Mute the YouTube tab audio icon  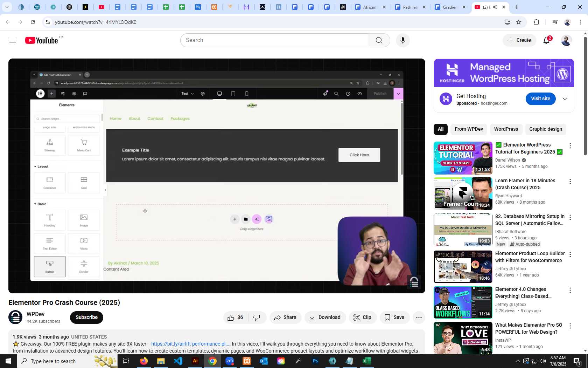495,7
